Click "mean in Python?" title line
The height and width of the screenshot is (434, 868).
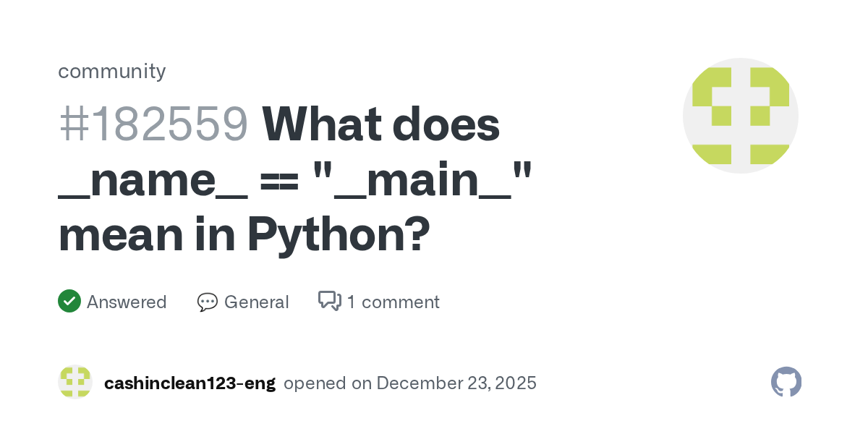[x=244, y=235]
